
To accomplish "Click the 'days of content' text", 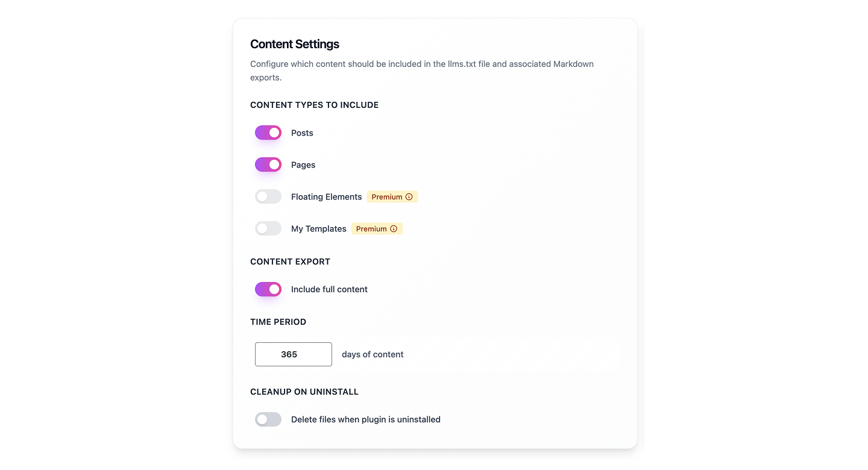I will [373, 355].
